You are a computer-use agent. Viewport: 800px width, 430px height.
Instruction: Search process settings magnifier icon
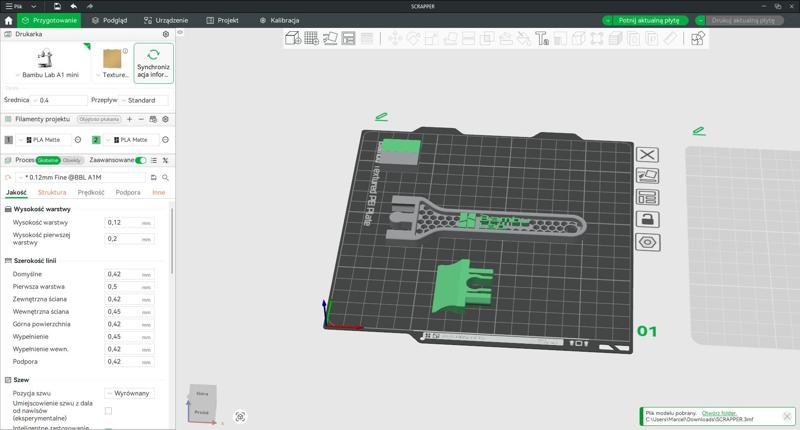pyautogui.click(x=165, y=178)
